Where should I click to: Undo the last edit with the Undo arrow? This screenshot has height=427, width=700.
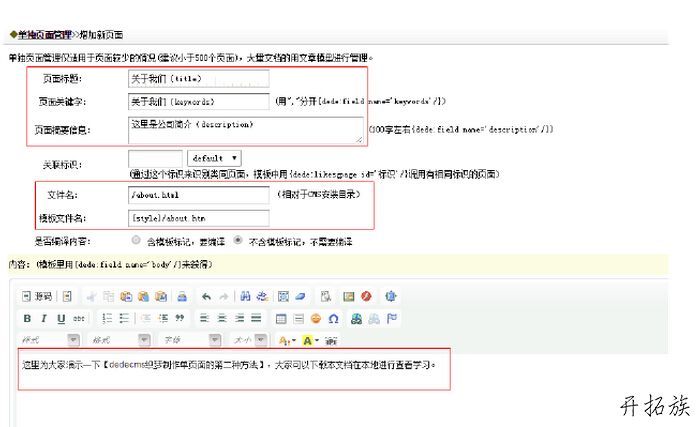[206, 296]
